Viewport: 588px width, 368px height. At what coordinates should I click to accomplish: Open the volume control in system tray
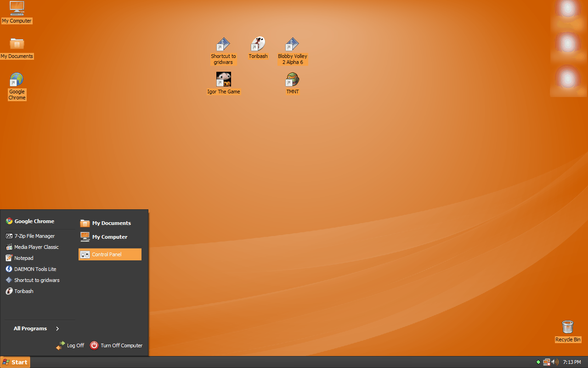click(x=555, y=362)
